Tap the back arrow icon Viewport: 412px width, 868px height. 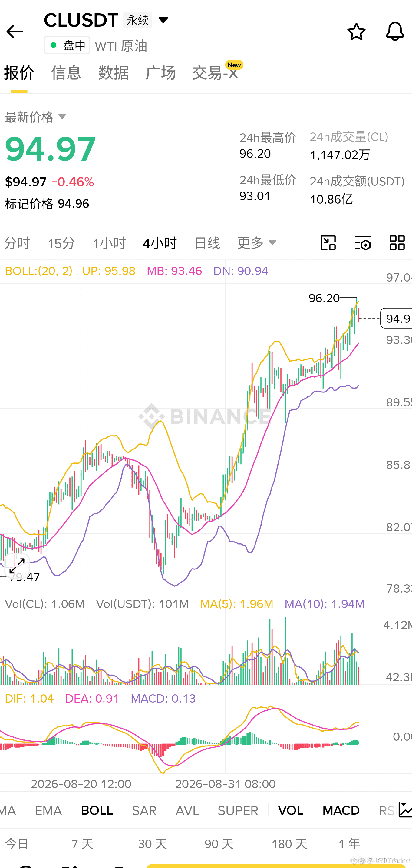pos(15,32)
